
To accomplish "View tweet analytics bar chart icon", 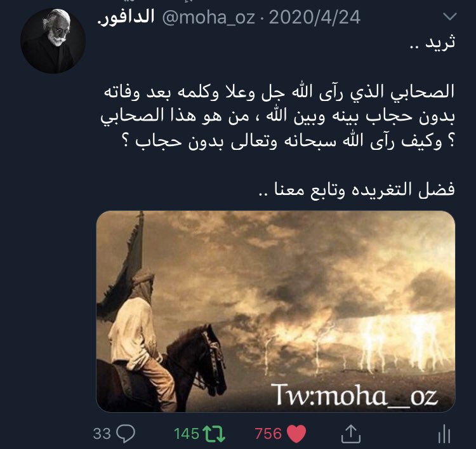I will (444, 434).
